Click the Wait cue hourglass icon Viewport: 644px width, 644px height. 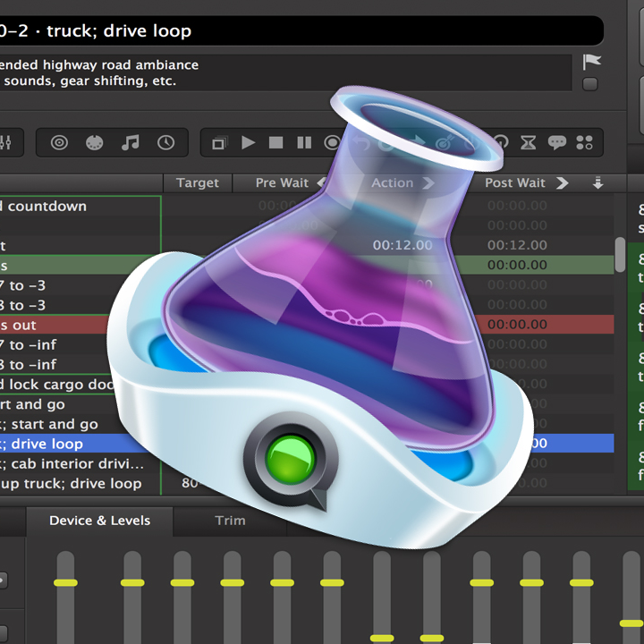point(529,142)
